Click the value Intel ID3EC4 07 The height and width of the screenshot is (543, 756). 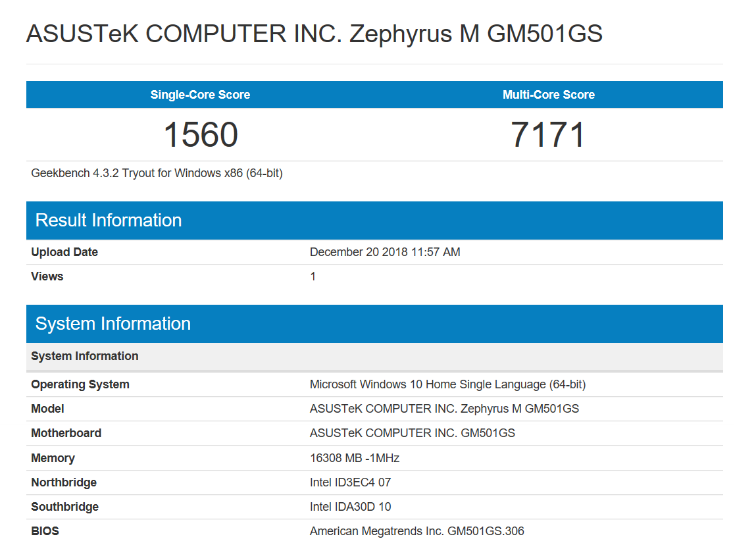coord(350,482)
